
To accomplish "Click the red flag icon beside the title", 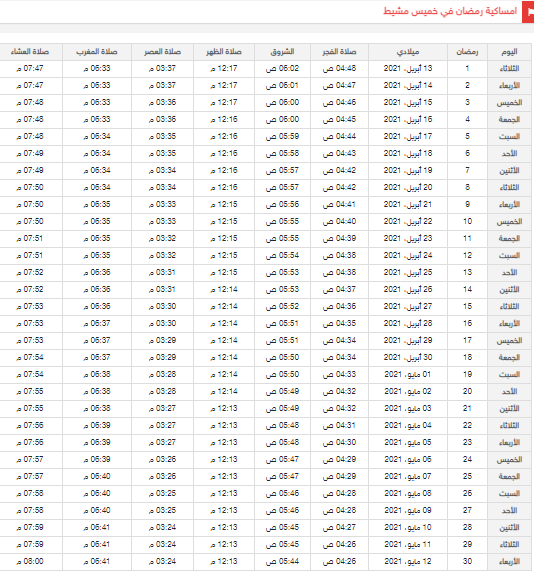I will 528,12.
